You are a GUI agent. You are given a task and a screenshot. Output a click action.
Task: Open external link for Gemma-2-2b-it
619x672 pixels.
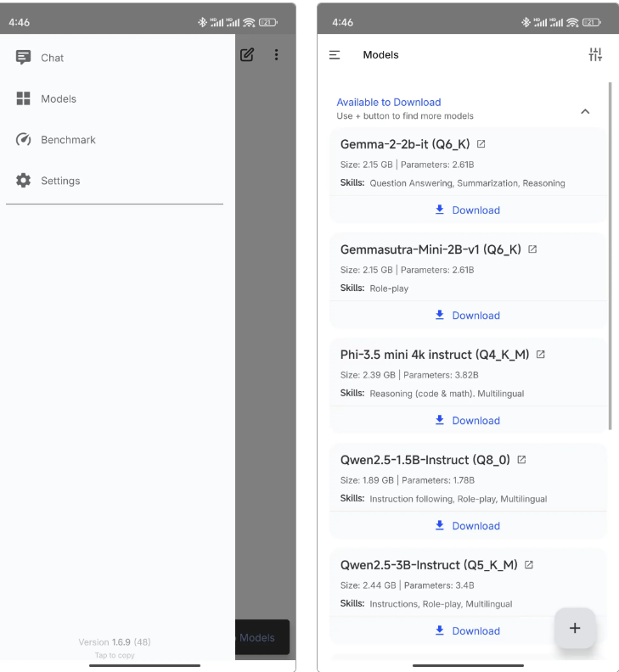(x=481, y=144)
